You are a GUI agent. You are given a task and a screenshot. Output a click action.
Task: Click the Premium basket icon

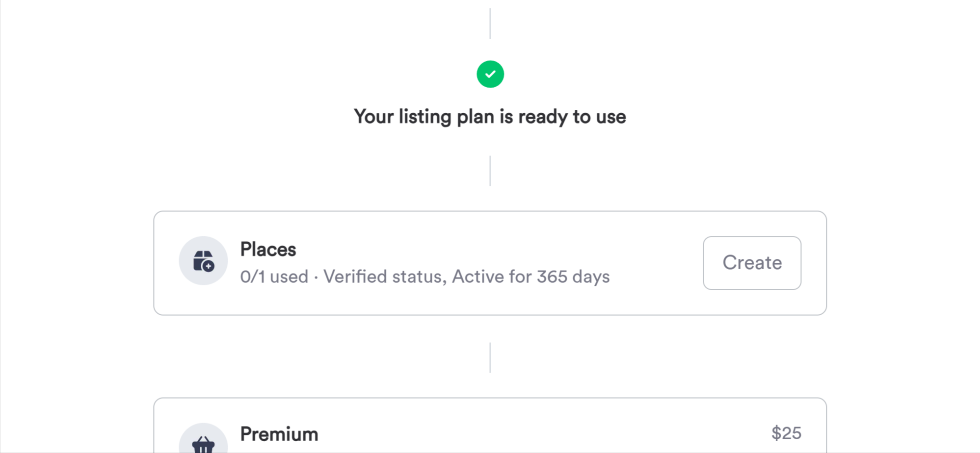(x=203, y=443)
